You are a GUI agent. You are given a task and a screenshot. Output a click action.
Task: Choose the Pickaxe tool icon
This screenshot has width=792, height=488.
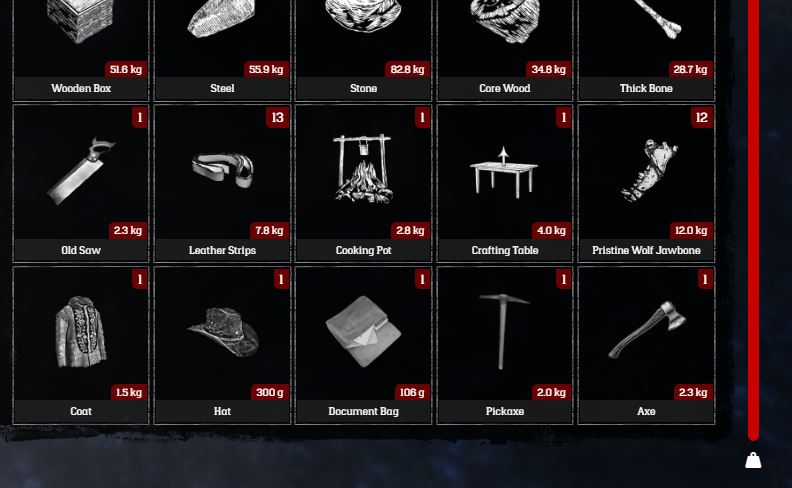pos(504,331)
